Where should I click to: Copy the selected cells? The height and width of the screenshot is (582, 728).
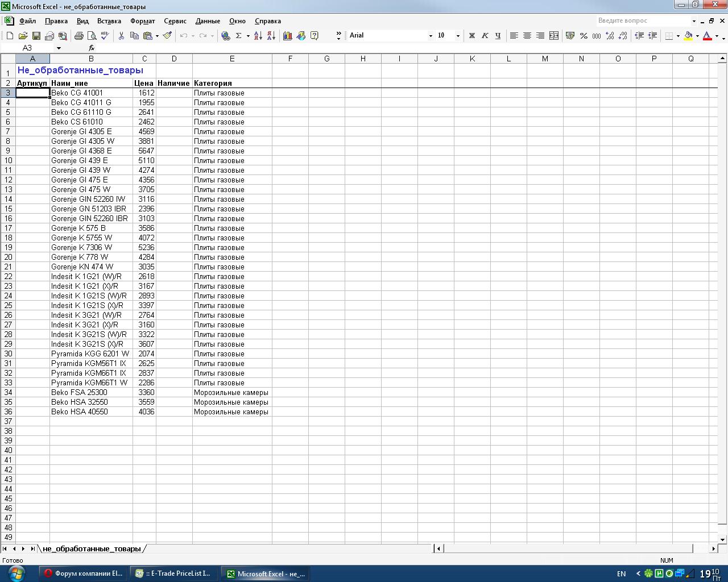[134, 36]
